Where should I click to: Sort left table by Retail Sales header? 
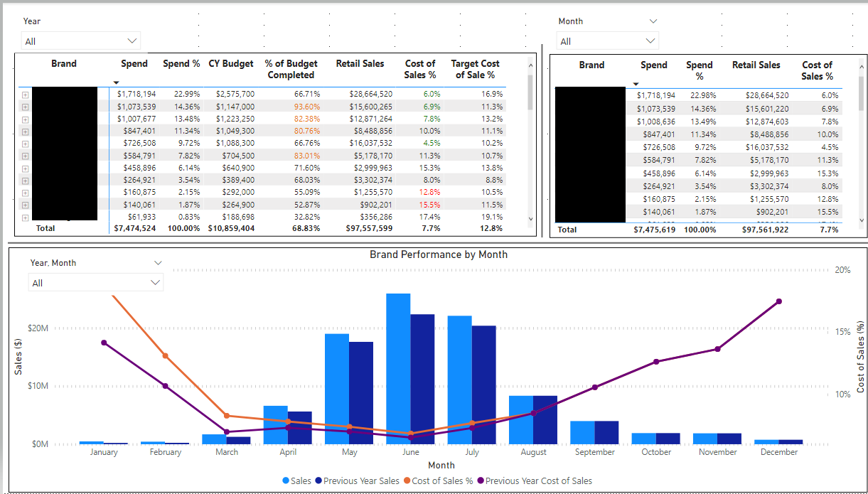pos(360,64)
